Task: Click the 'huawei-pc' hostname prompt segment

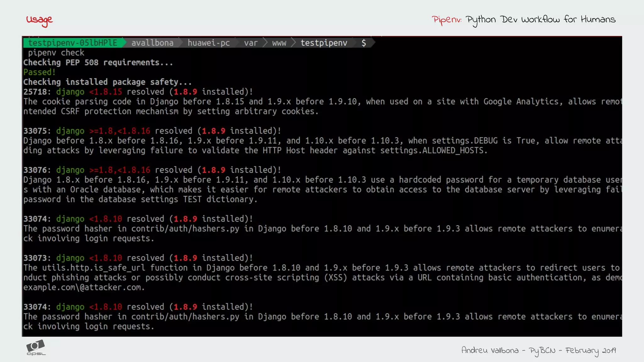Action: click(x=209, y=43)
